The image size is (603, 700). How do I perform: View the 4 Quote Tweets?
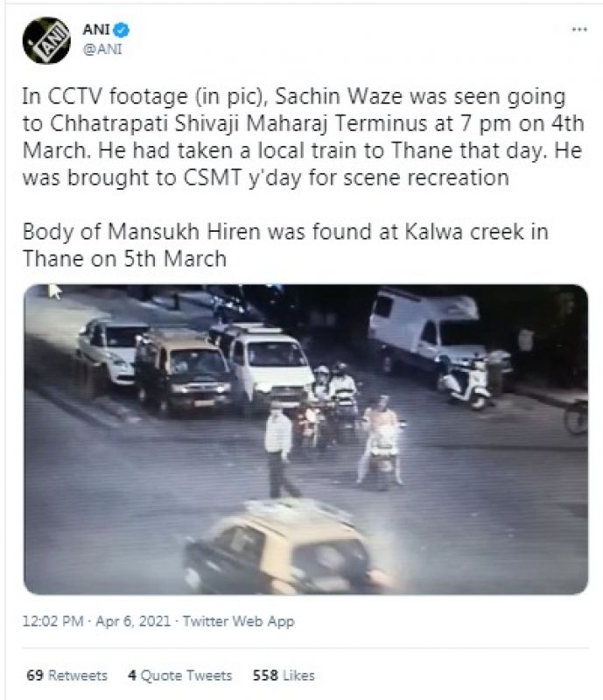(x=179, y=675)
